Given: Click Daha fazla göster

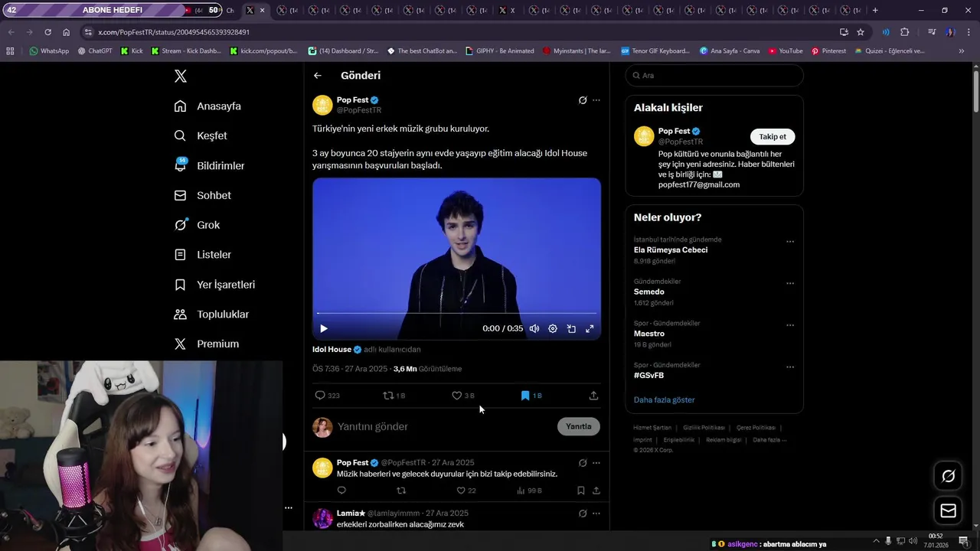Looking at the screenshot, I should 665,400.
